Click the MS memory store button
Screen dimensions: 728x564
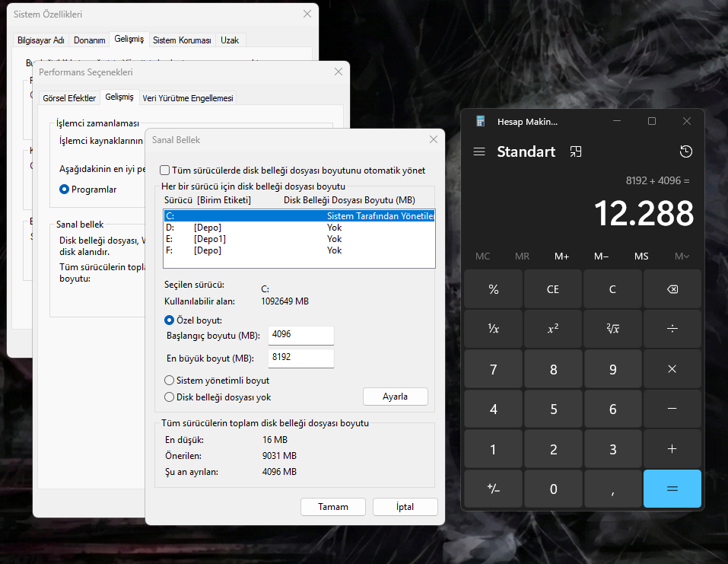click(641, 256)
